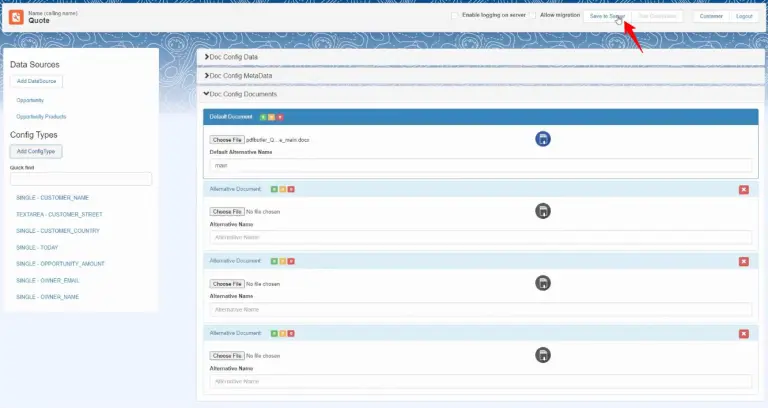Choose a file for the third Alternative Document
The width and height of the screenshot is (768, 408).
[x=227, y=356]
